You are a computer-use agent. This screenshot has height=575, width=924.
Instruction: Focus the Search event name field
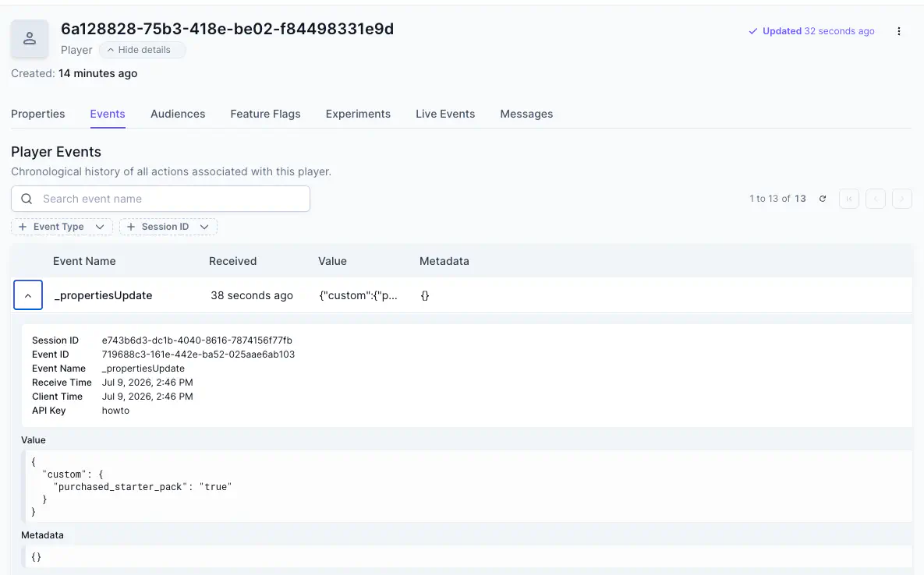161,199
